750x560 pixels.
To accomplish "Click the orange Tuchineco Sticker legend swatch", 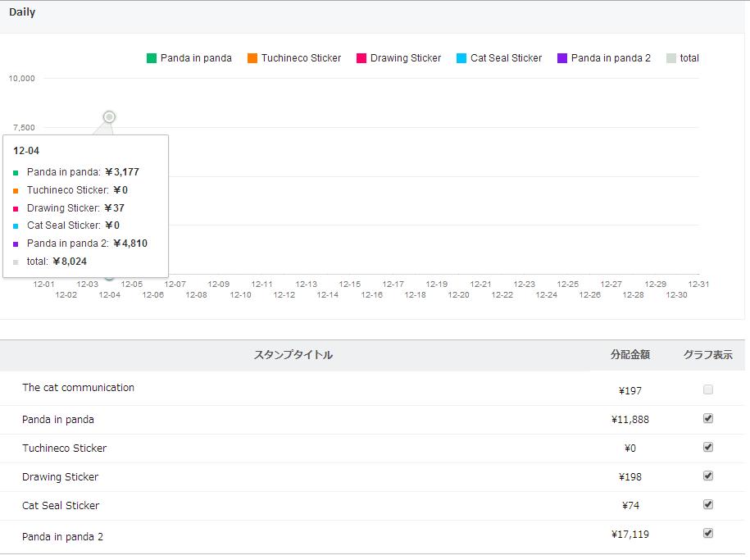I will [x=252, y=58].
